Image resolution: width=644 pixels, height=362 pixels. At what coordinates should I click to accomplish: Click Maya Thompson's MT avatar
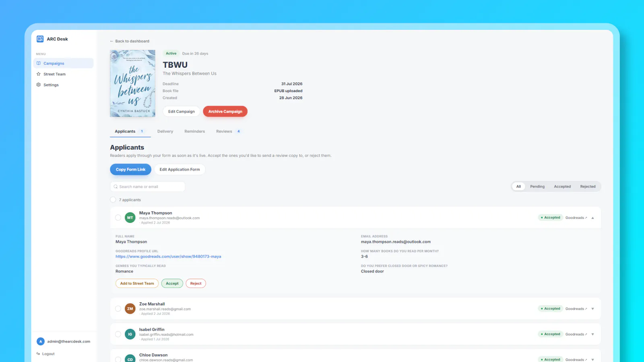(x=130, y=218)
